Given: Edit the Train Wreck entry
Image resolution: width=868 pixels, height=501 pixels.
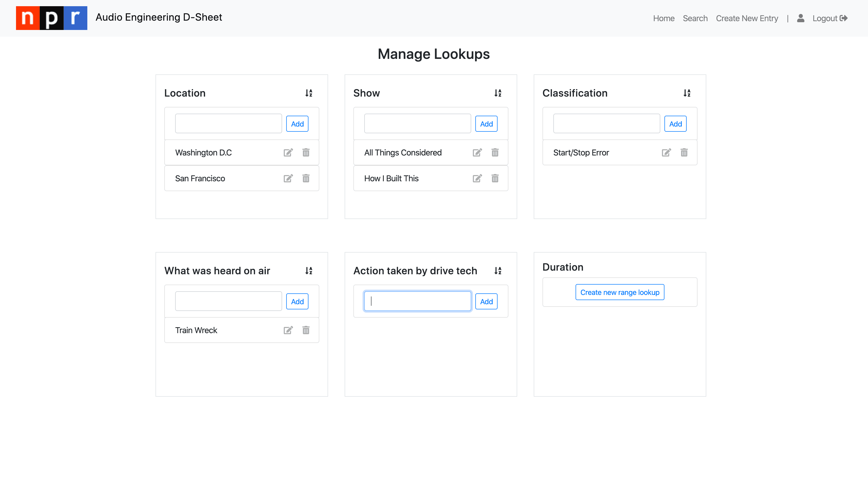Looking at the screenshot, I should 288,330.
